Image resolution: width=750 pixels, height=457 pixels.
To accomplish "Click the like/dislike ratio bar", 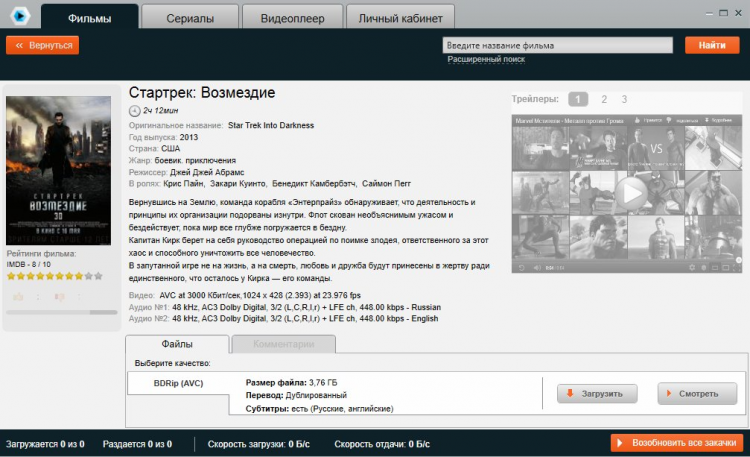I will coord(62,312).
